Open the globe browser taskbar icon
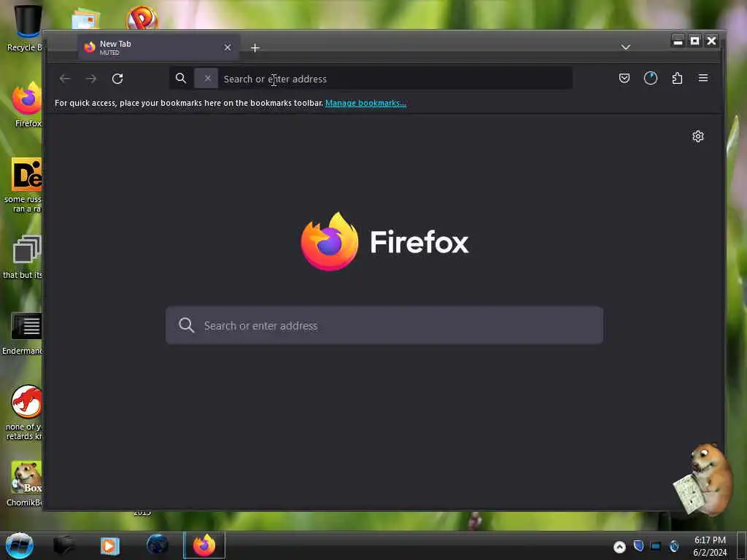The width and height of the screenshot is (747, 560). click(158, 545)
